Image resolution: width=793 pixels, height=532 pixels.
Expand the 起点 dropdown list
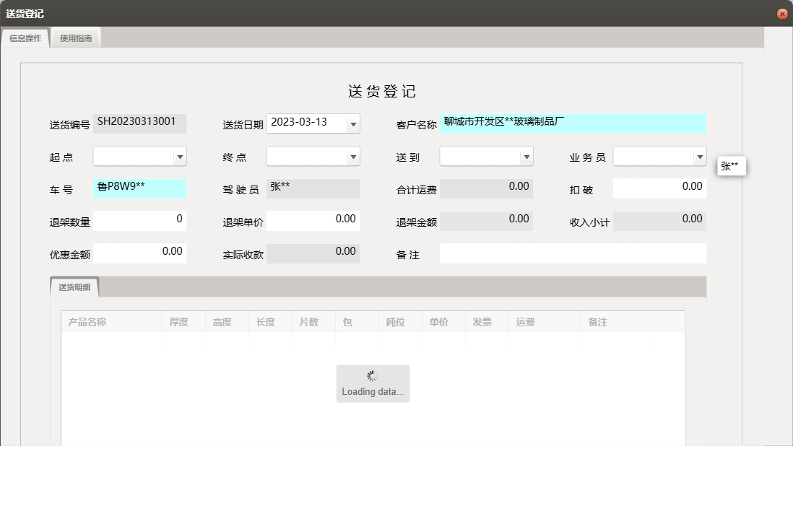pyautogui.click(x=180, y=156)
